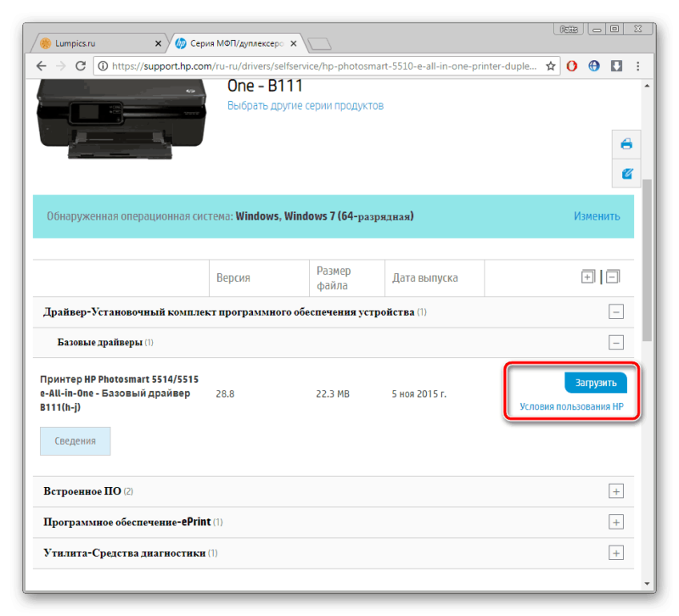Expand all driver categories with plus icon
This screenshot has height=616, width=679.
coord(587,277)
